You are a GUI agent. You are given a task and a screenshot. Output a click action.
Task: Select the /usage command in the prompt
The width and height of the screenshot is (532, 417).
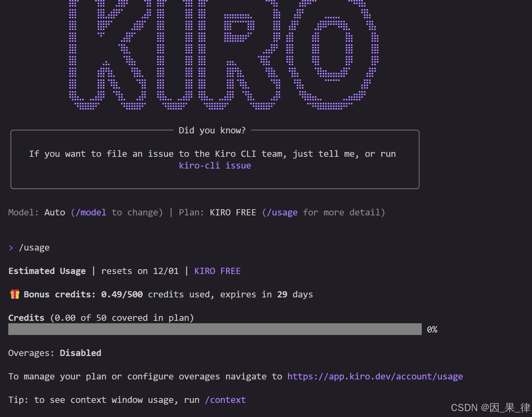point(34,247)
